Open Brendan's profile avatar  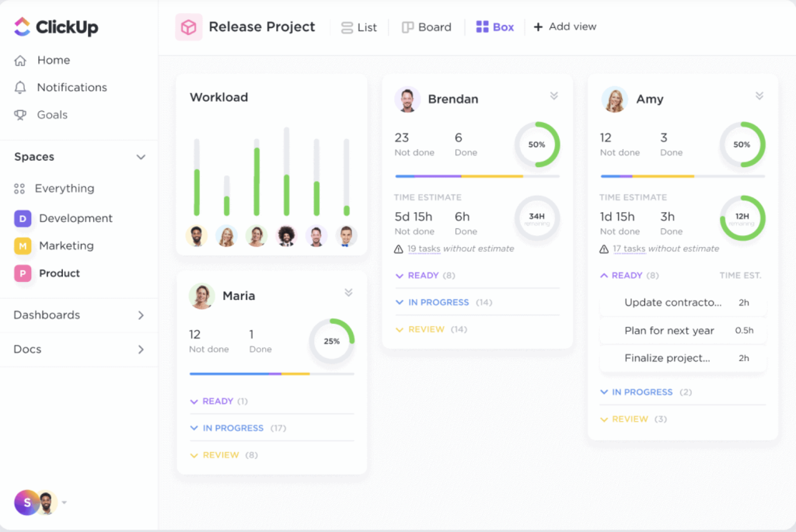407,99
